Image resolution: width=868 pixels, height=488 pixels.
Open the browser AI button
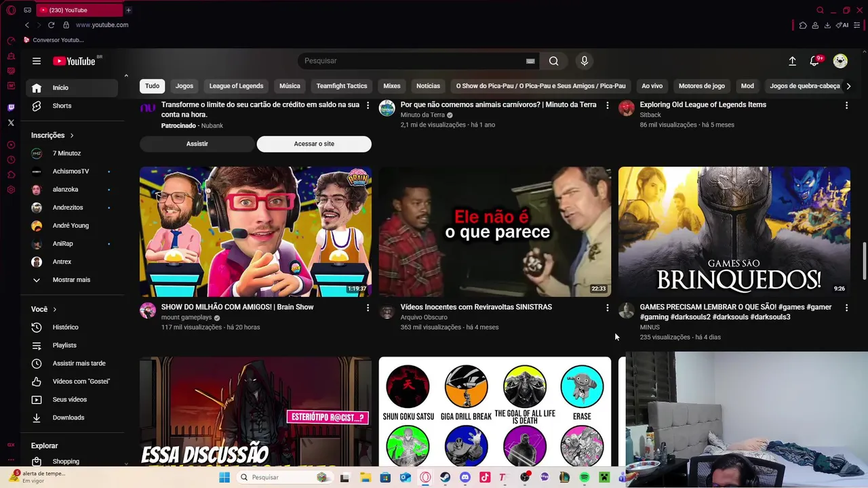pyautogui.click(x=843, y=25)
